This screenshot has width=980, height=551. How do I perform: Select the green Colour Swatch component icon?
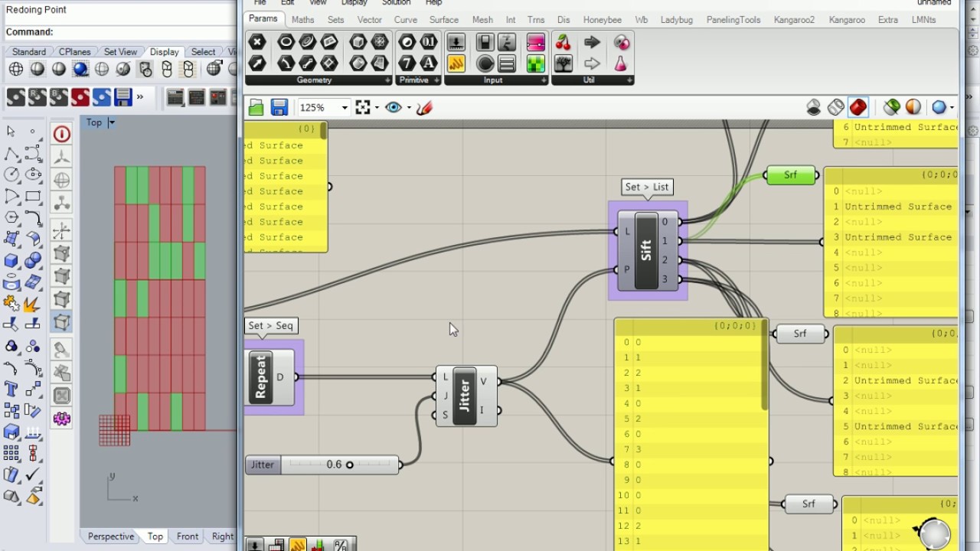click(x=535, y=64)
